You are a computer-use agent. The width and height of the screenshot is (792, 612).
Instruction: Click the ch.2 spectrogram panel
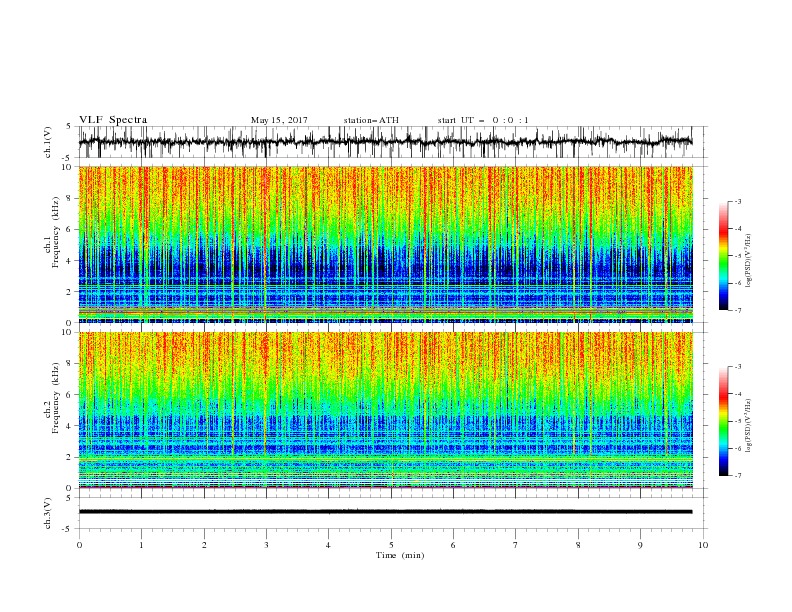(x=385, y=410)
